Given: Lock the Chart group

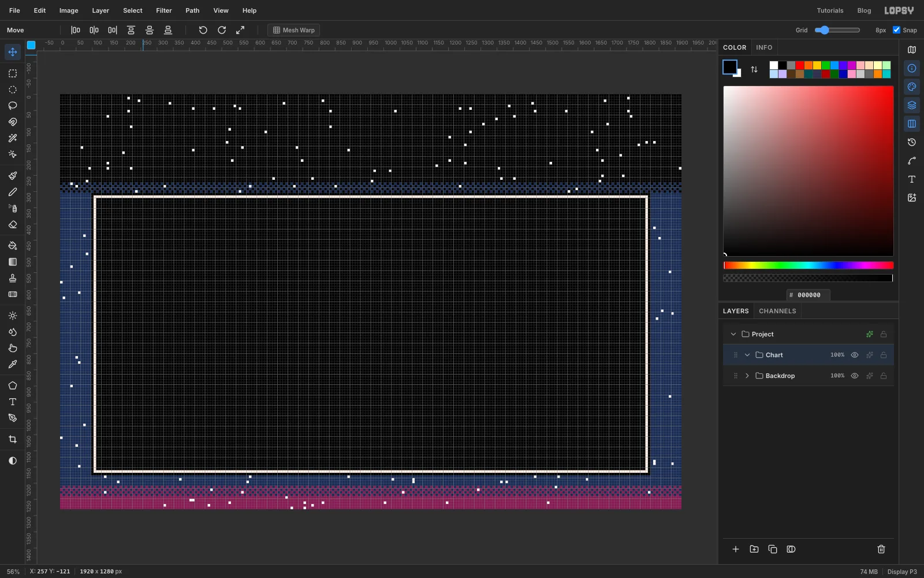Looking at the screenshot, I should pos(884,355).
